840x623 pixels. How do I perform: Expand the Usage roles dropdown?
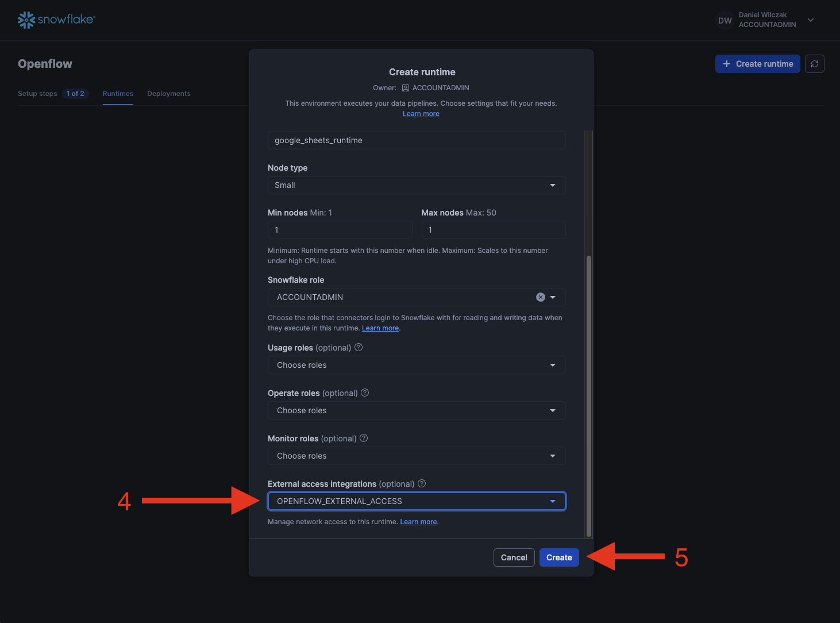(417, 365)
